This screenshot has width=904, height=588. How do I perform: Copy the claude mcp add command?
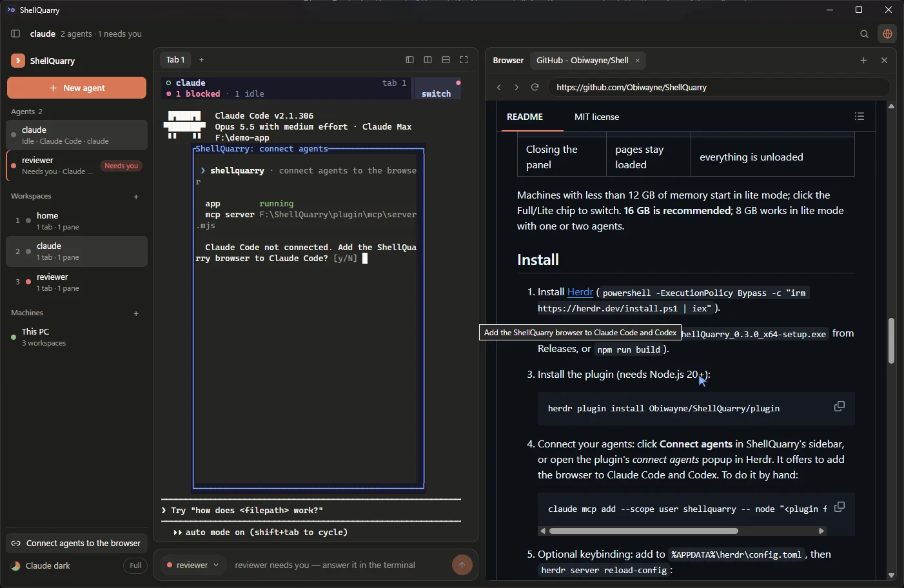click(x=839, y=507)
